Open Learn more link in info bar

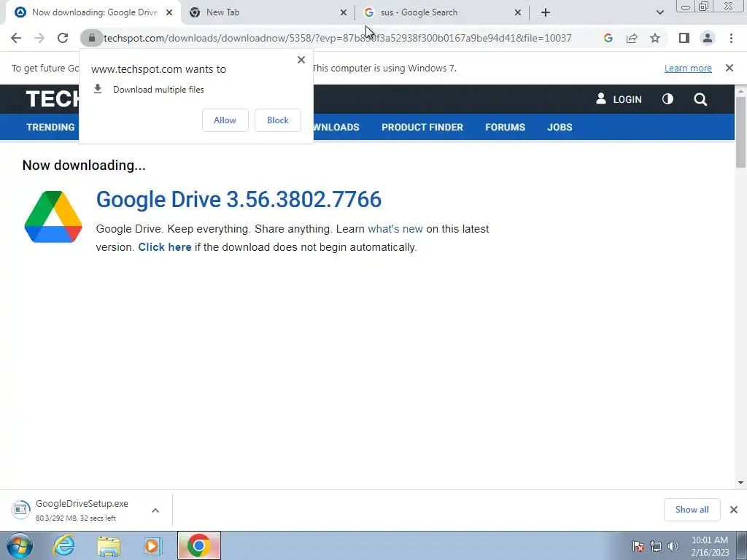(x=688, y=68)
